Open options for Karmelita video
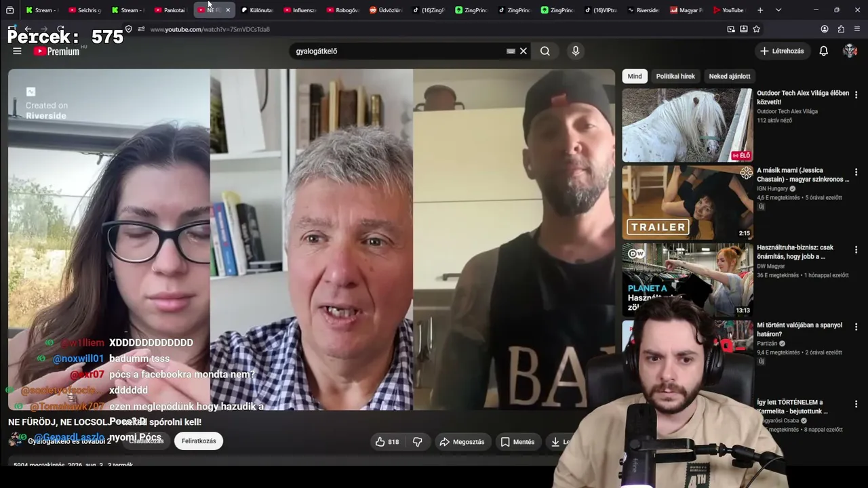This screenshot has width=868, height=488. (x=856, y=404)
